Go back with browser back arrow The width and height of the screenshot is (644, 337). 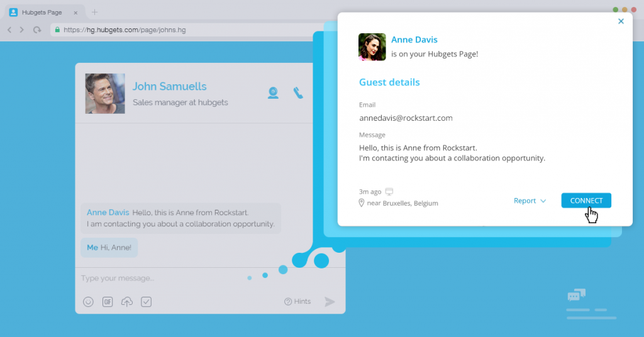click(9, 30)
